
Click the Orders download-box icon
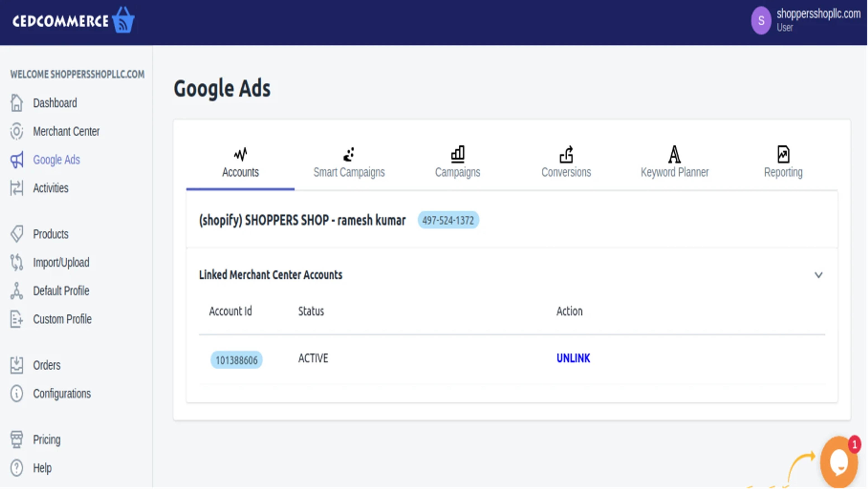coord(17,365)
